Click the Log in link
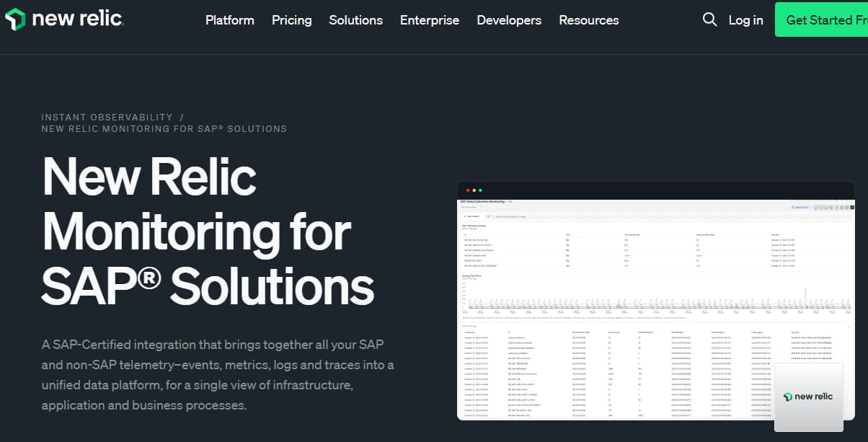868x442 pixels. [x=745, y=20]
